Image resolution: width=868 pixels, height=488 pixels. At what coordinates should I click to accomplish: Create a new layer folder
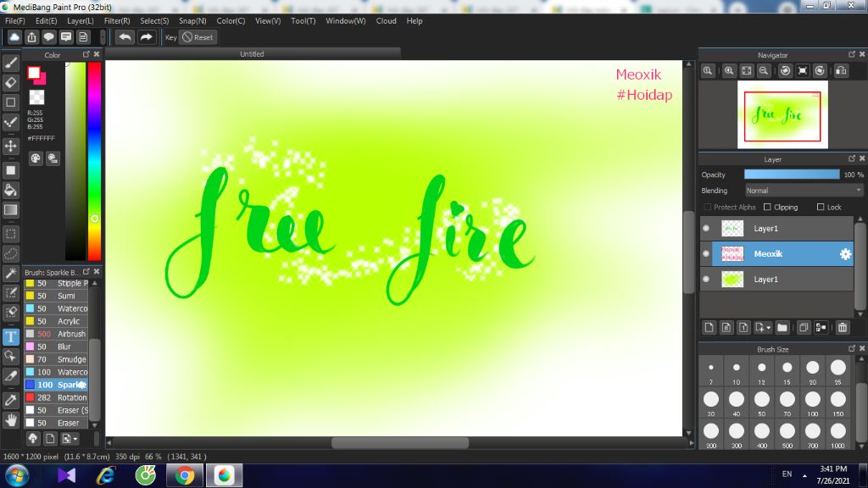coord(782,328)
